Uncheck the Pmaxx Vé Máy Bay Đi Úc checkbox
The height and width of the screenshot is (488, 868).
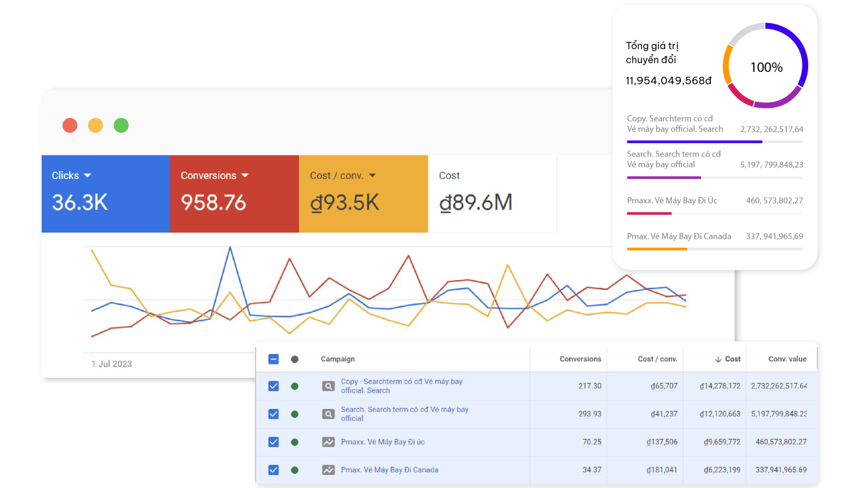[274, 442]
